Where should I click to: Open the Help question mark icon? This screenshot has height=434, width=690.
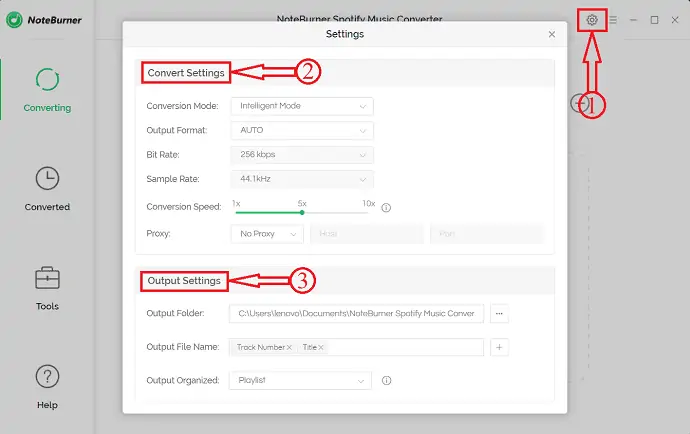[x=47, y=376]
